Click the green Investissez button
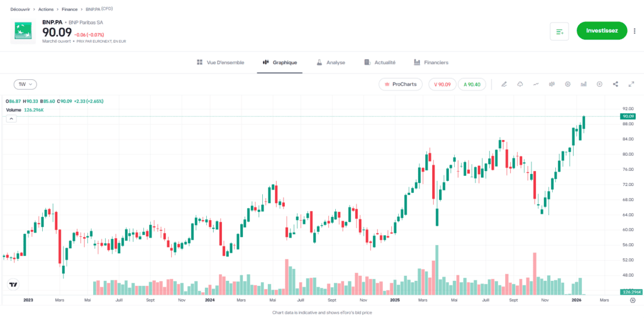 coord(602,31)
